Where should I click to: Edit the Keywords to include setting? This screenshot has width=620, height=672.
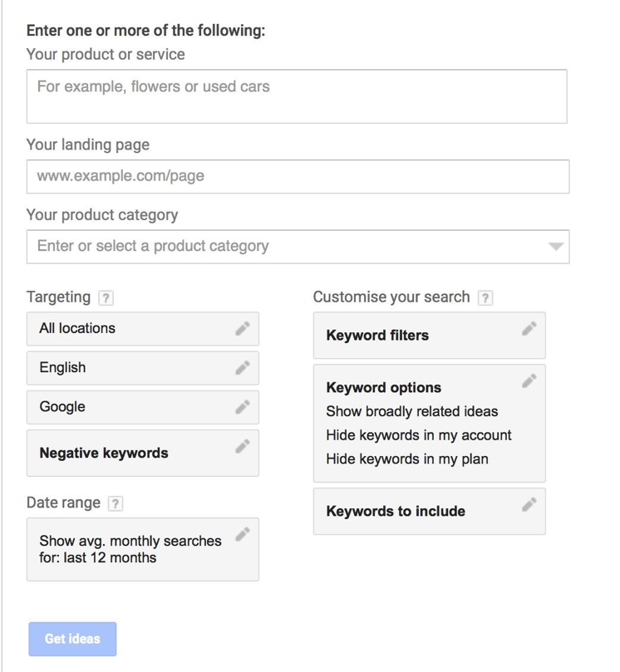(x=528, y=504)
